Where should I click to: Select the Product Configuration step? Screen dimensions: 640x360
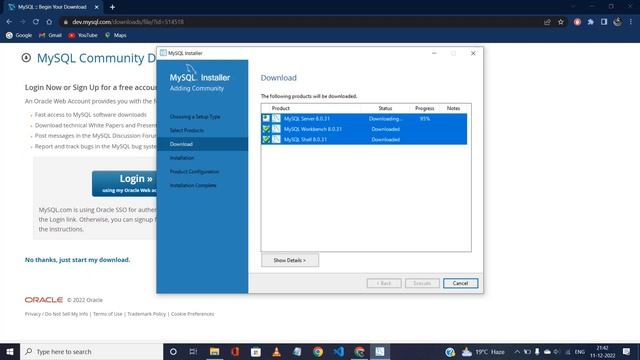[195, 171]
